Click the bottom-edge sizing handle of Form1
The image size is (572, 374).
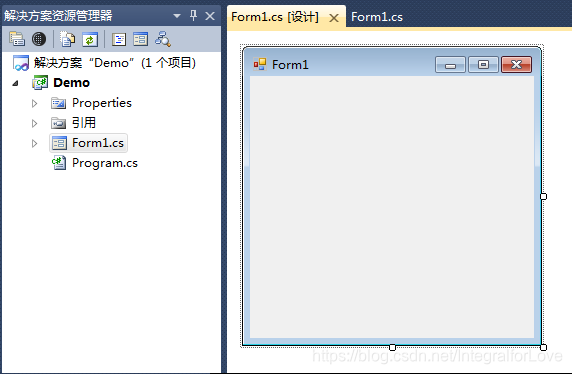pyautogui.click(x=393, y=347)
